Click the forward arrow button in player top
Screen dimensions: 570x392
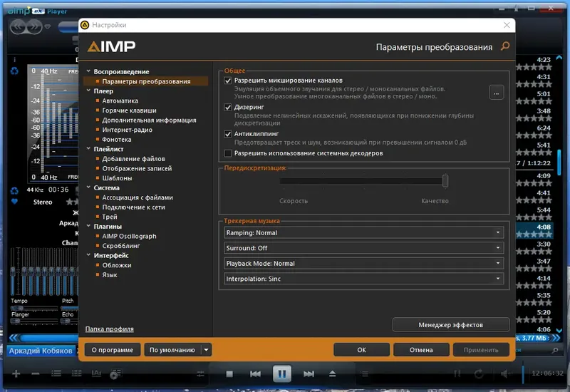(34, 26)
